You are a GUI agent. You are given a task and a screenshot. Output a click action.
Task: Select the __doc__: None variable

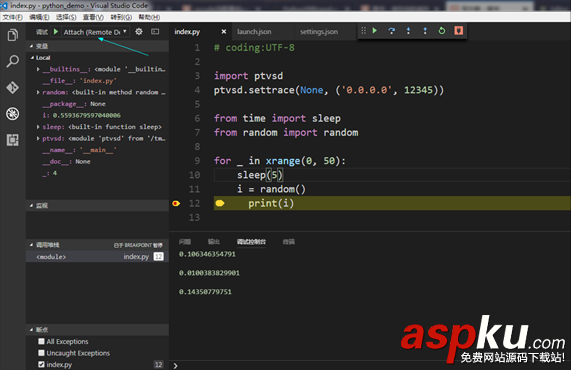tap(97, 162)
